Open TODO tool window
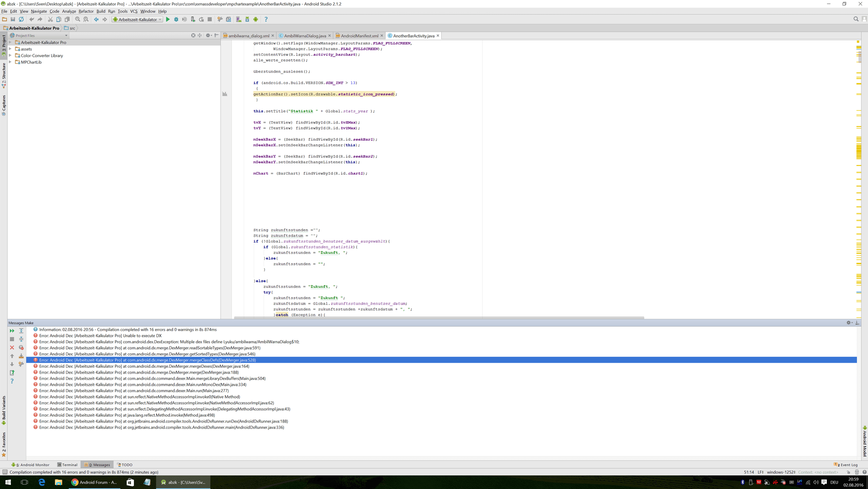 tap(125, 465)
